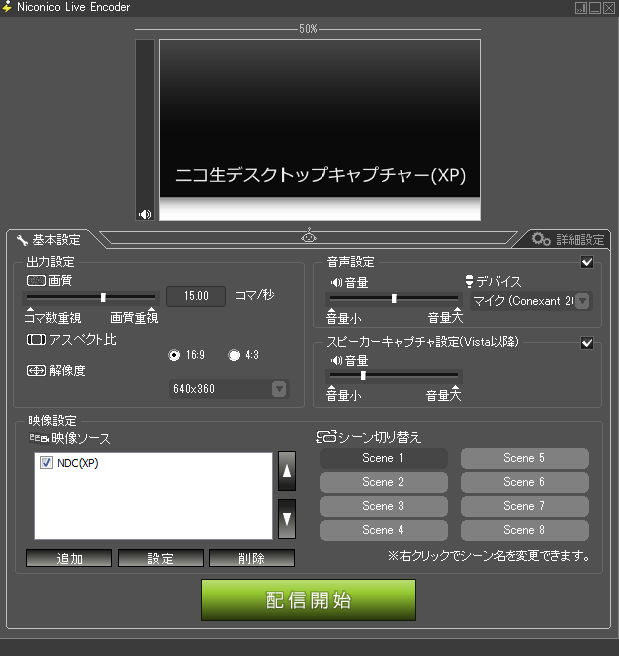This screenshot has height=656, width=619.
Task: Click the コマ数重視 slider end label
Action: 53,318
